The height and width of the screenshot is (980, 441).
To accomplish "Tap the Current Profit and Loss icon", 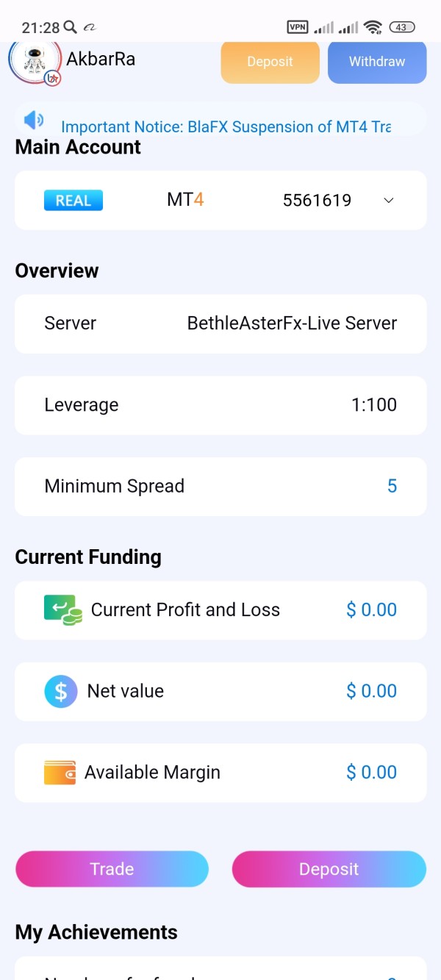I will (62, 610).
